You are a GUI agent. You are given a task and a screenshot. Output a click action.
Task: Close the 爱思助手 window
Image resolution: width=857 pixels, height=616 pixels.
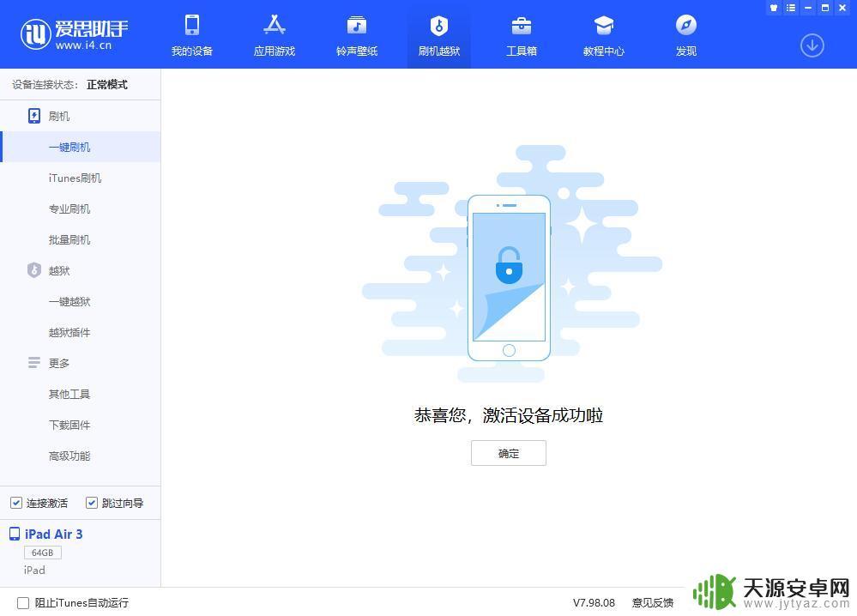842,8
